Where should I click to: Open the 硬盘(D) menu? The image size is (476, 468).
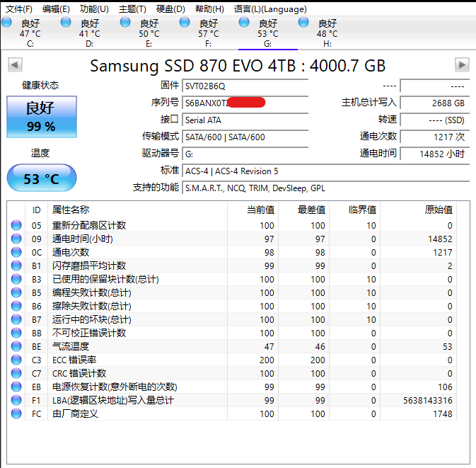click(x=170, y=9)
